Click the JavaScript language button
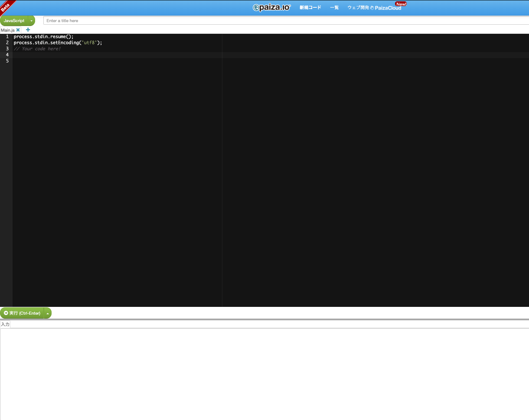 click(14, 20)
